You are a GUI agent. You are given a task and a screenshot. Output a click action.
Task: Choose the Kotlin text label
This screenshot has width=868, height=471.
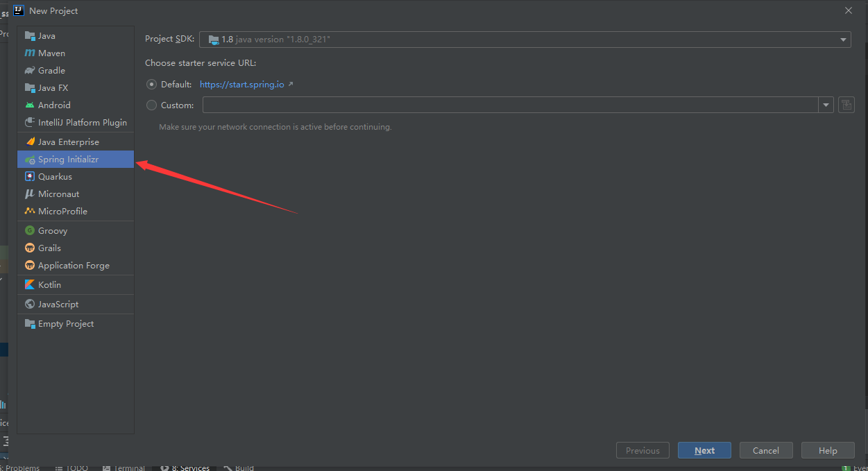click(50, 285)
